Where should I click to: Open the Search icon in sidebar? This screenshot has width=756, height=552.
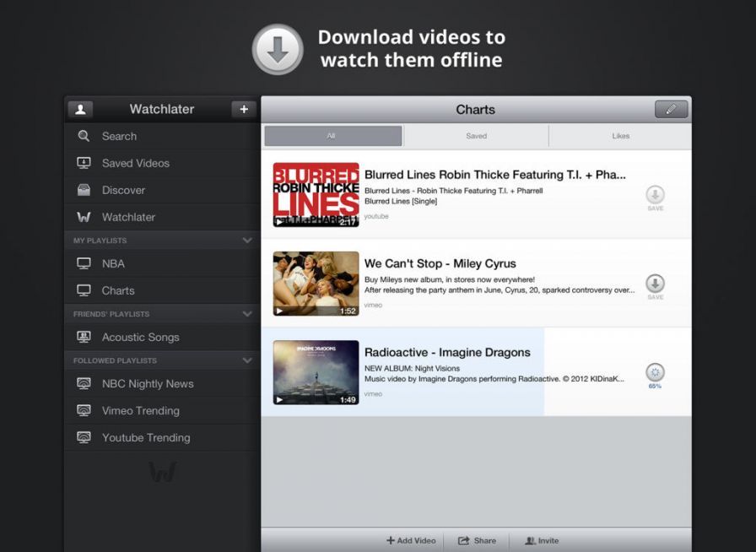click(x=84, y=136)
